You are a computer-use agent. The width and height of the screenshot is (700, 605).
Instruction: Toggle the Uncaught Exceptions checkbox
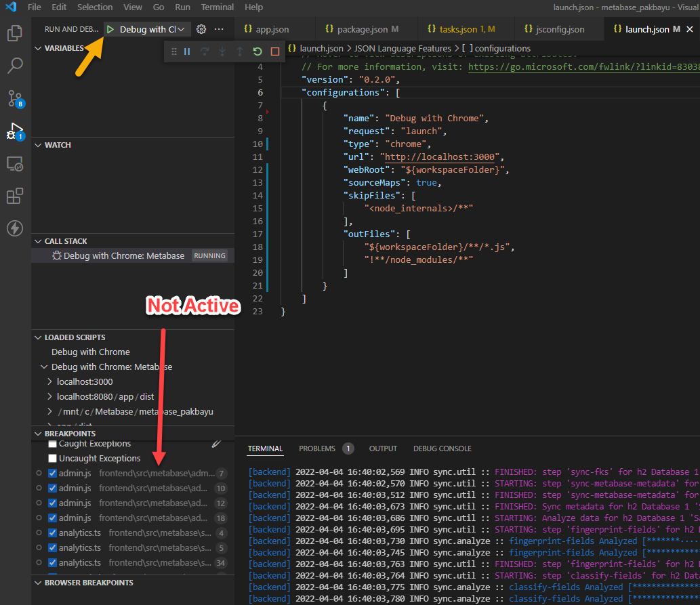pyautogui.click(x=53, y=459)
